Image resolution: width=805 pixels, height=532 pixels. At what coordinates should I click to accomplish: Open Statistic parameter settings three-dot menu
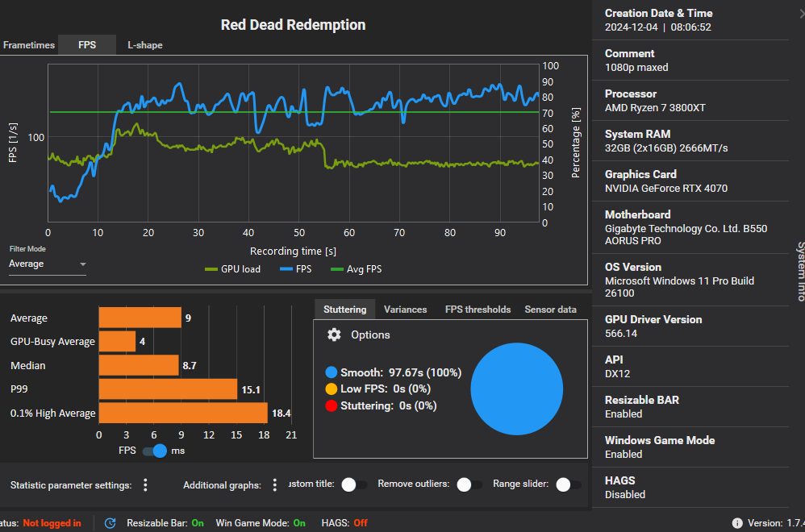point(145,485)
